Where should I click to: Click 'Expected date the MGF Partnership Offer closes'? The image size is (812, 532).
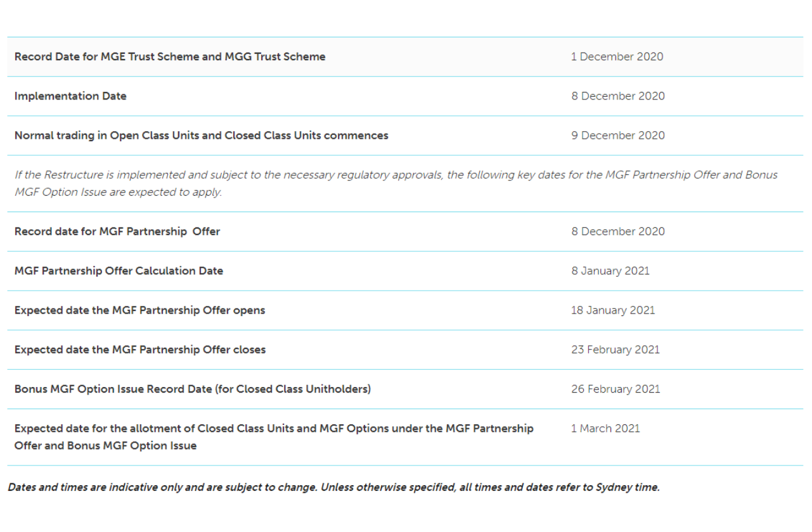(x=140, y=350)
